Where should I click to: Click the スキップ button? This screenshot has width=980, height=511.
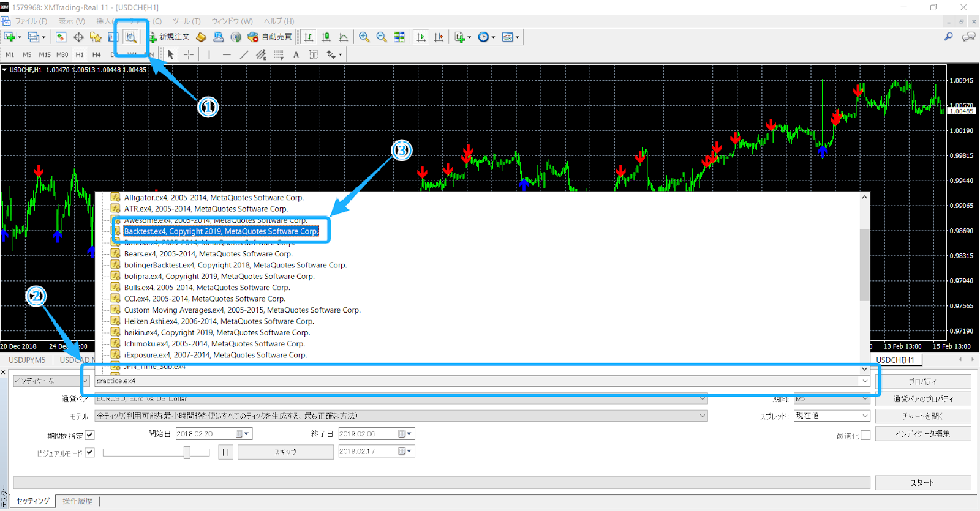[x=285, y=452]
